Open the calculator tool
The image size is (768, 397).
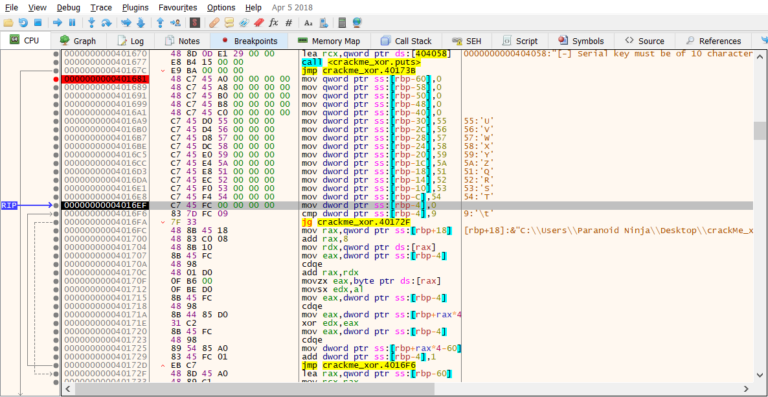(x=342, y=23)
